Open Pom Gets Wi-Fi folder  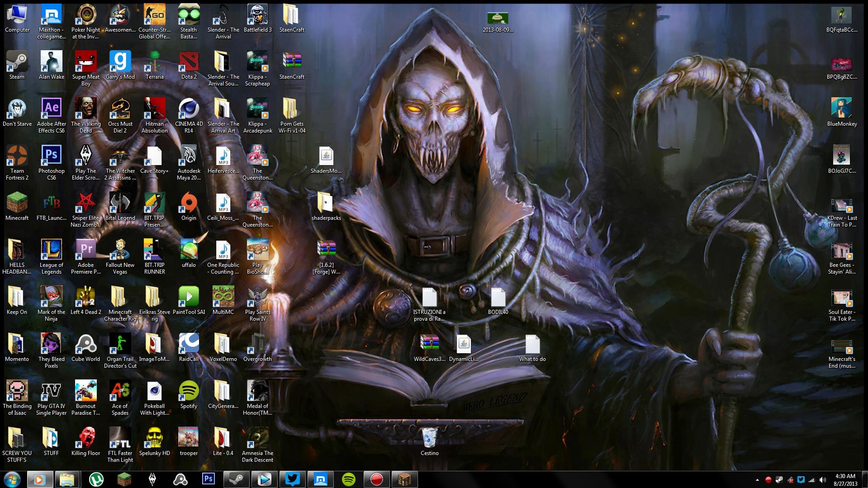(292, 116)
